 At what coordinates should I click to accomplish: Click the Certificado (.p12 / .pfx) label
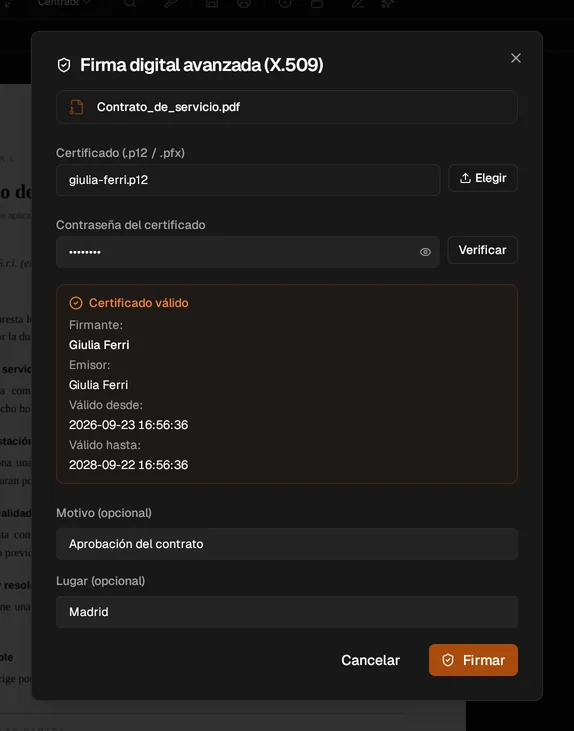[x=120, y=153]
